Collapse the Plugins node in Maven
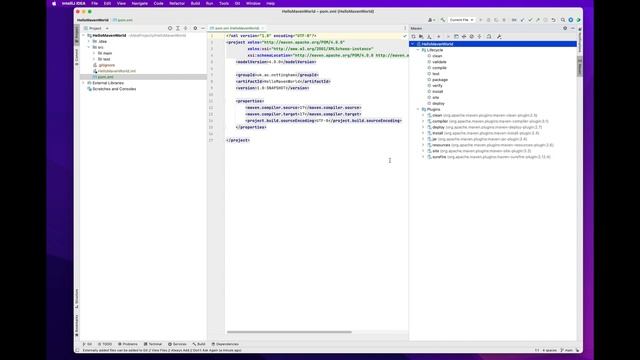 pos(418,109)
